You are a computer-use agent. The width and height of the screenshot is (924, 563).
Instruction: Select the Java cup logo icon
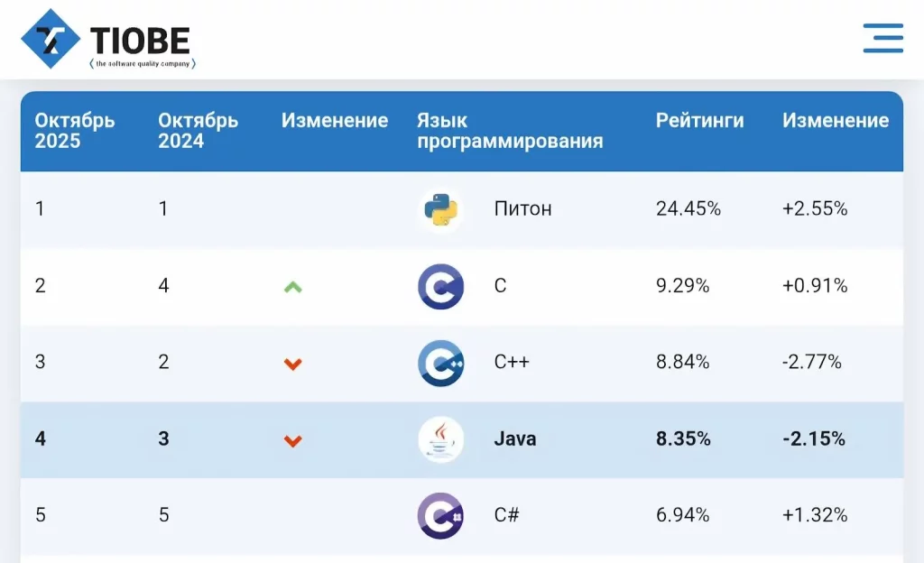point(440,439)
